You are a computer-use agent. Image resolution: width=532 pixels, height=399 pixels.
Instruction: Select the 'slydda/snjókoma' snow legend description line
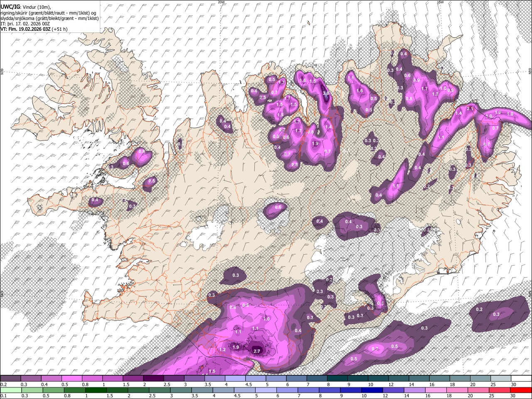[49, 18]
